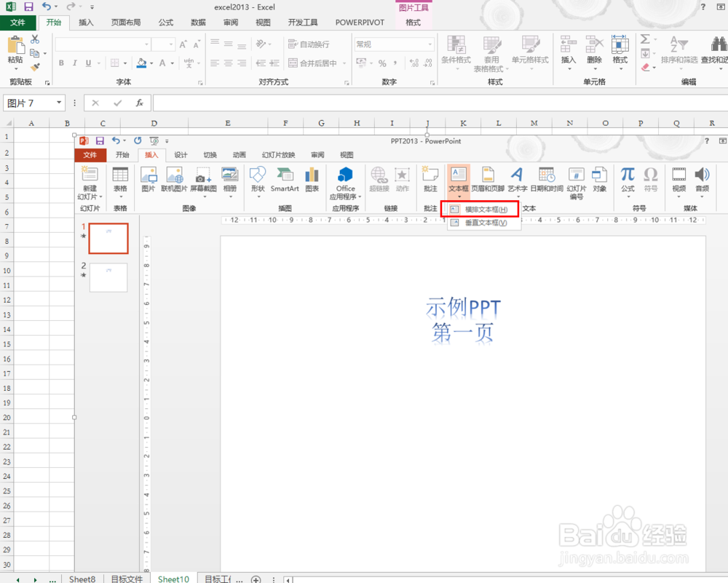728x583 pixels.
Task: Click the Copy icon in the clipboard group
Action: pos(35,53)
